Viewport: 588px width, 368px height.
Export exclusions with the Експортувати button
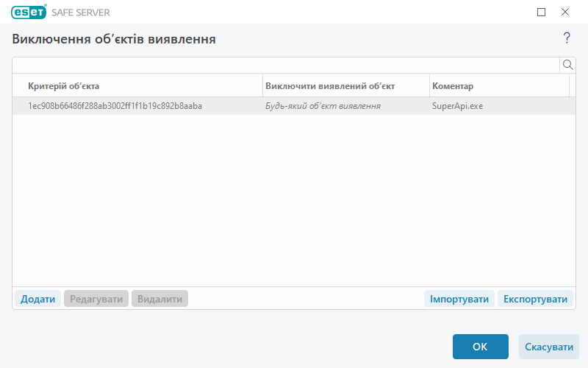pyautogui.click(x=535, y=299)
